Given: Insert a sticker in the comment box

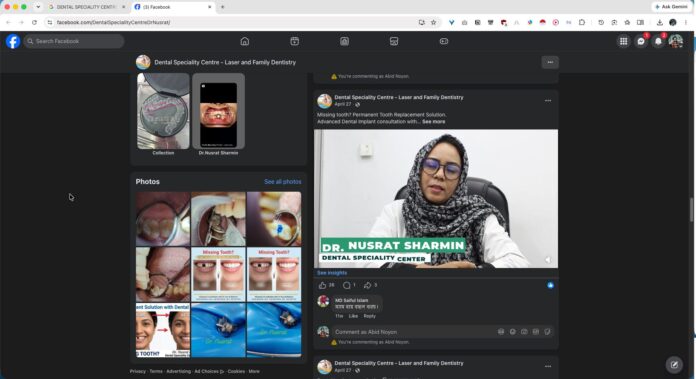Looking at the screenshot, I should pyautogui.click(x=547, y=332).
